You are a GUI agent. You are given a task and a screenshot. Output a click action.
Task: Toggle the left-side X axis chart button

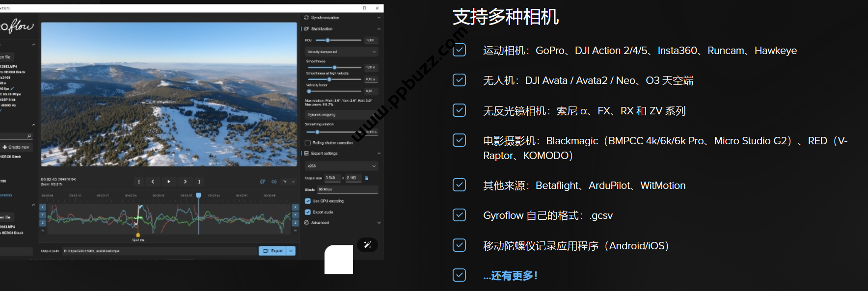click(43, 207)
